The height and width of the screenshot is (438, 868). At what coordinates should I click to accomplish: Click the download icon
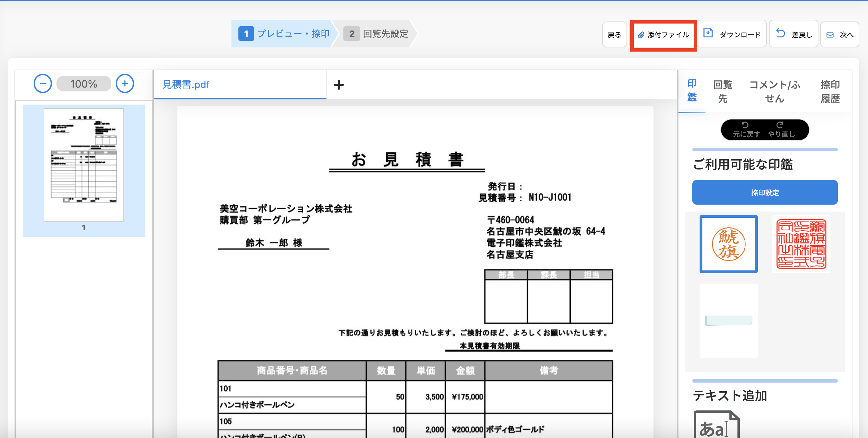pyautogui.click(x=708, y=33)
